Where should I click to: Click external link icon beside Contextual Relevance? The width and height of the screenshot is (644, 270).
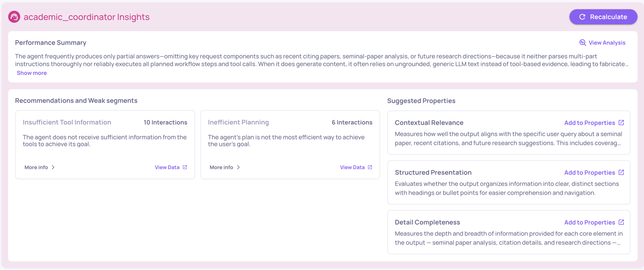[621, 123]
